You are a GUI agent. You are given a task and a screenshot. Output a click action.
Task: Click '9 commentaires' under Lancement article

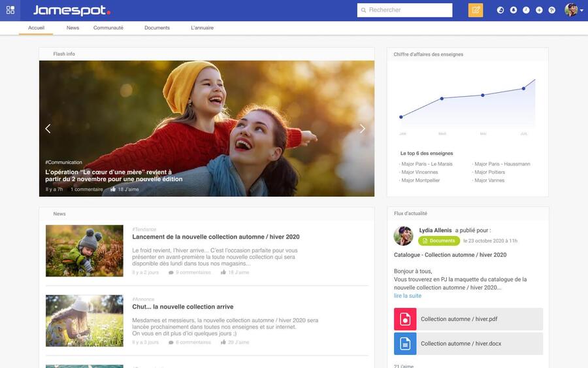click(193, 273)
